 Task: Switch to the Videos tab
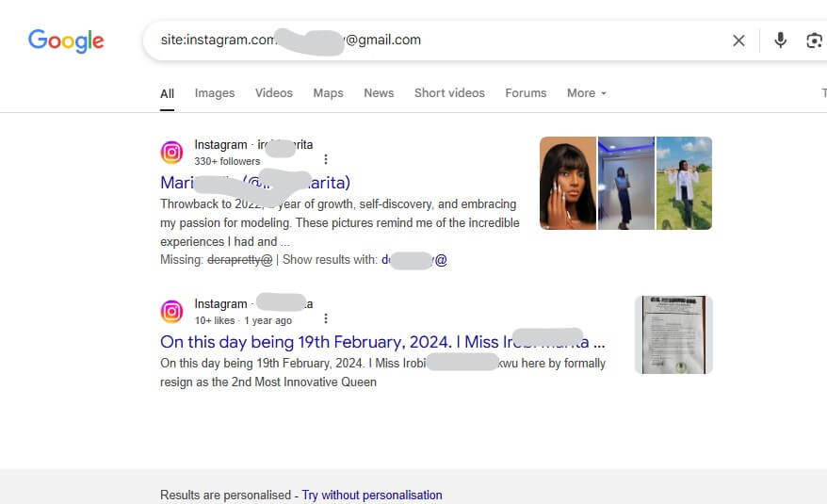click(274, 93)
